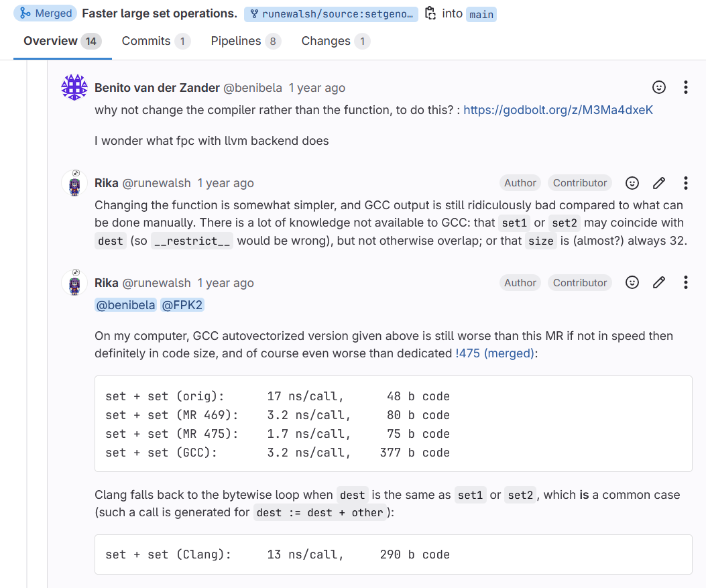Copy the source branch name
The width and height of the screenshot is (706, 588).
(430, 13)
